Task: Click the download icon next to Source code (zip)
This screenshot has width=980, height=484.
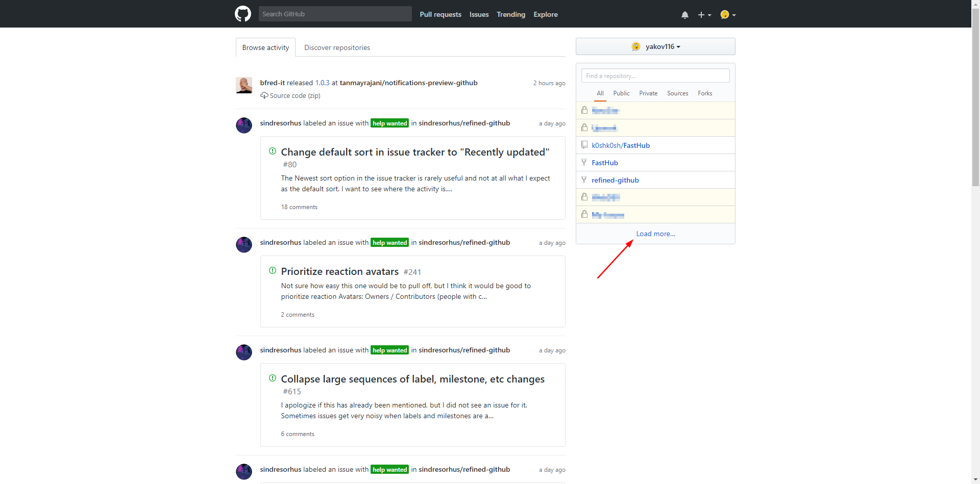Action: click(264, 95)
